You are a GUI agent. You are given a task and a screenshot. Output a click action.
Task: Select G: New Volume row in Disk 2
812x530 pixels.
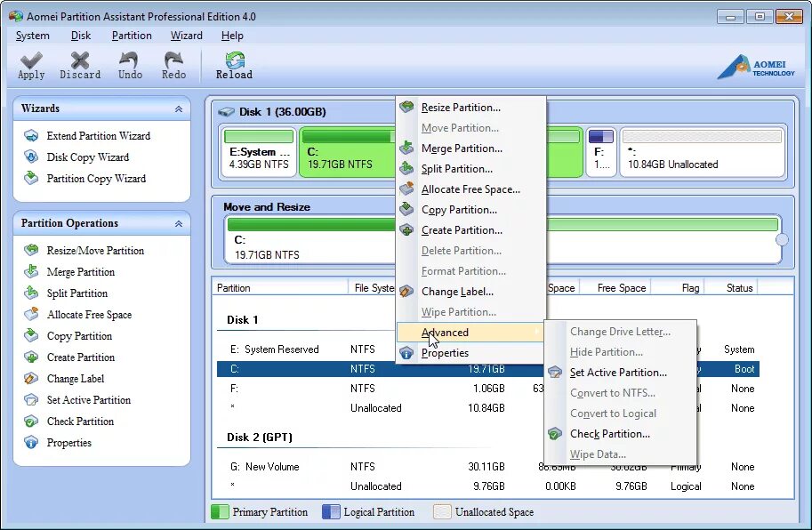tap(487, 467)
